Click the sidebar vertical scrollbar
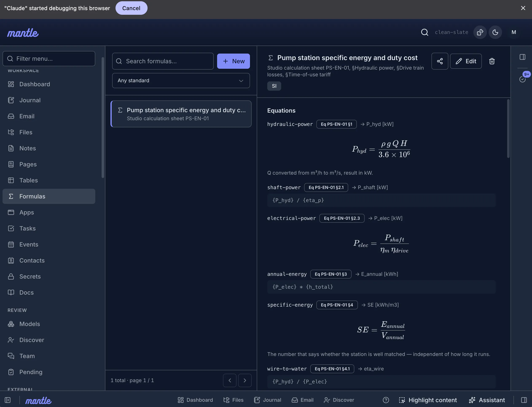The image size is (532, 407). click(x=103, y=117)
